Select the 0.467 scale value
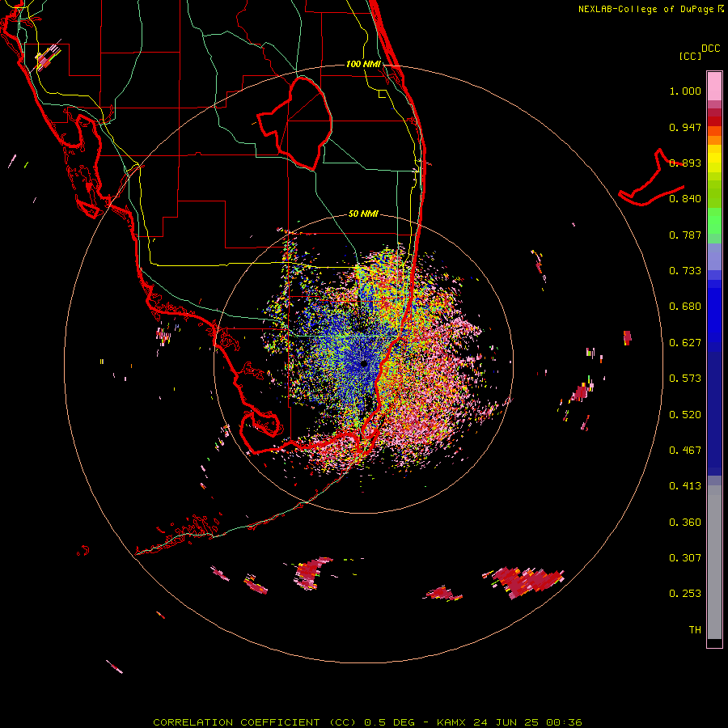 coord(685,451)
